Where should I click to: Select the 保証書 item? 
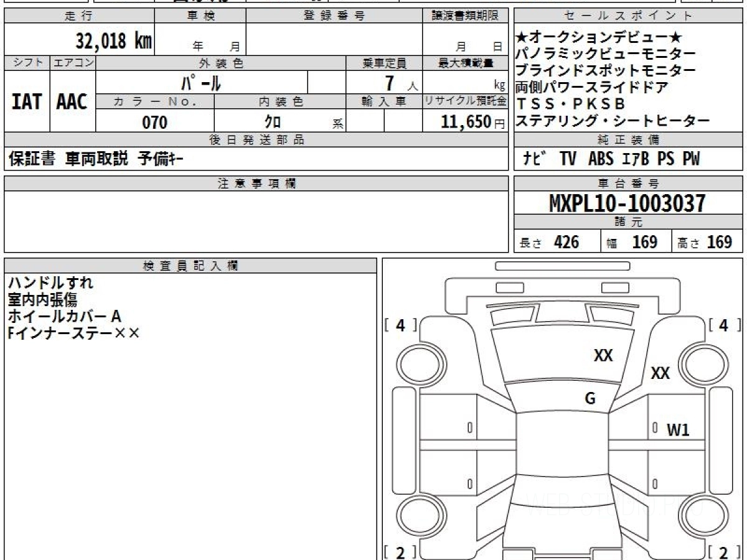tap(32, 159)
